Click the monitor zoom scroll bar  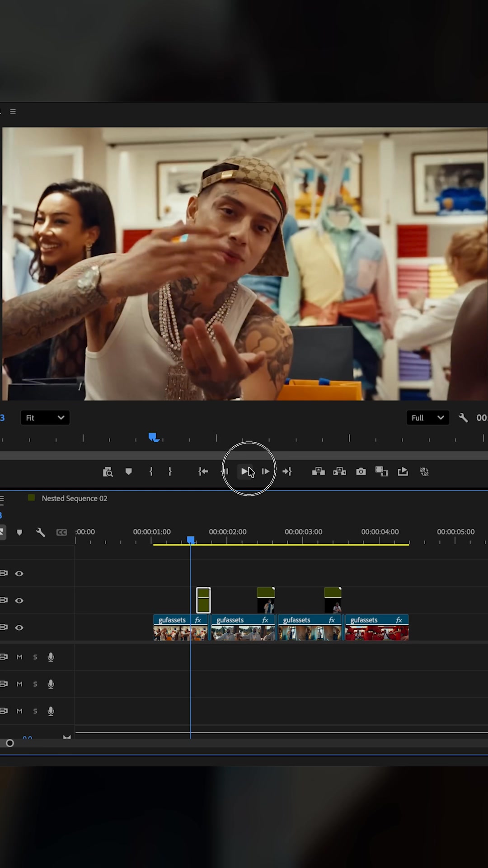244,456
